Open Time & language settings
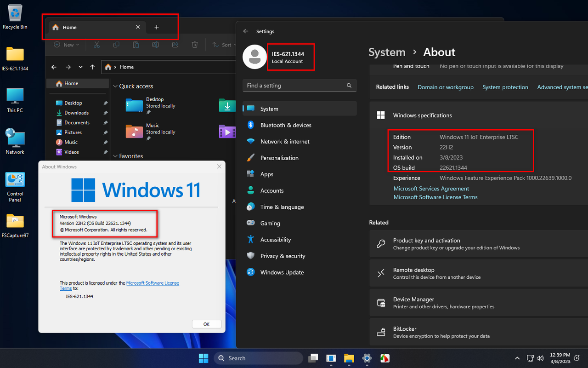This screenshot has width=588, height=368. click(300, 207)
